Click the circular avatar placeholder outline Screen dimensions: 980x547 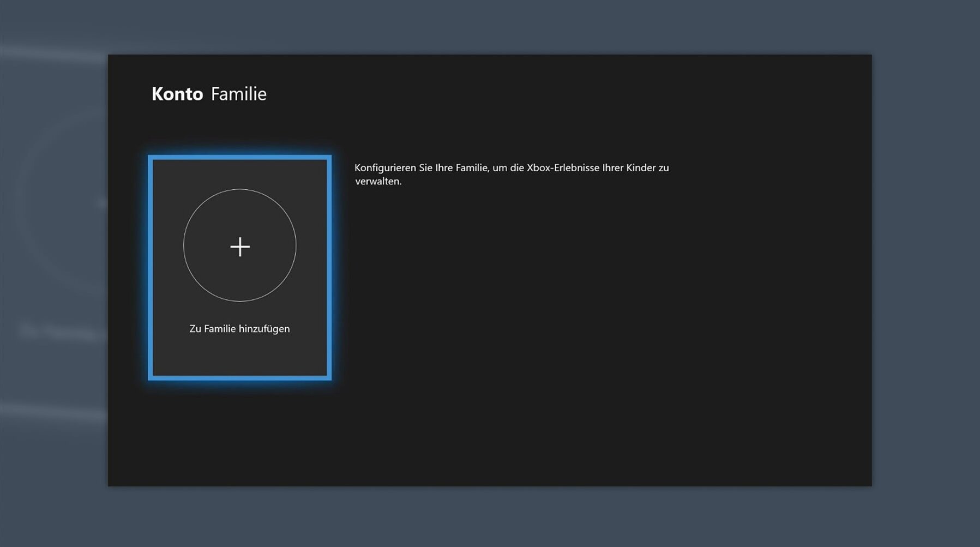tap(184, 245)
